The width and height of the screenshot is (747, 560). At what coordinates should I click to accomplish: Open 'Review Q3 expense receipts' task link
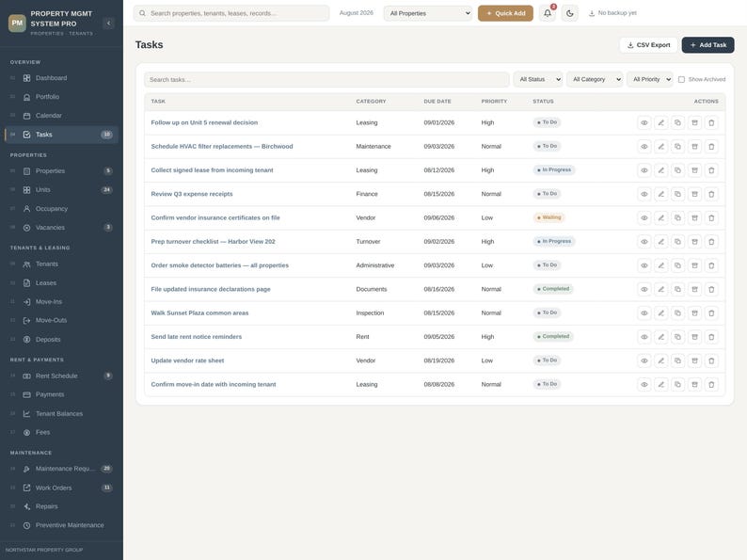point(192,194)
